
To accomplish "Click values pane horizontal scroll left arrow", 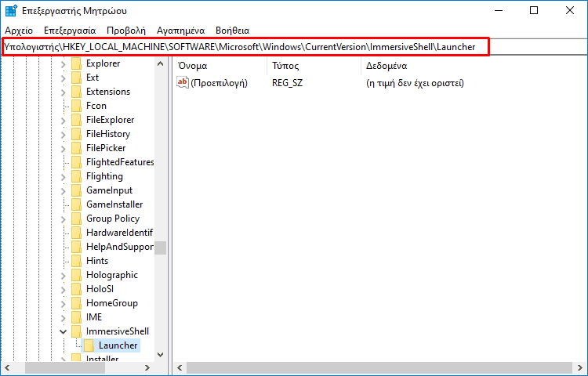I will [x=180, y=368].
